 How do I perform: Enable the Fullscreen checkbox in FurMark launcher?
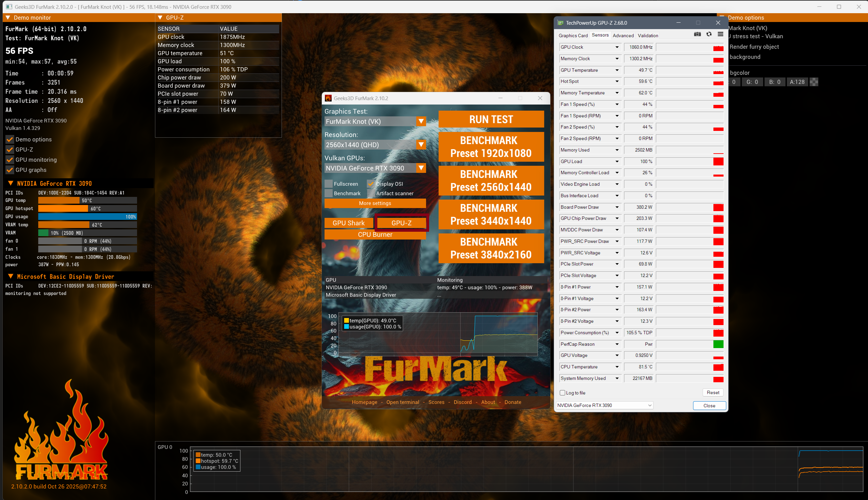click(x=329, y=184)
